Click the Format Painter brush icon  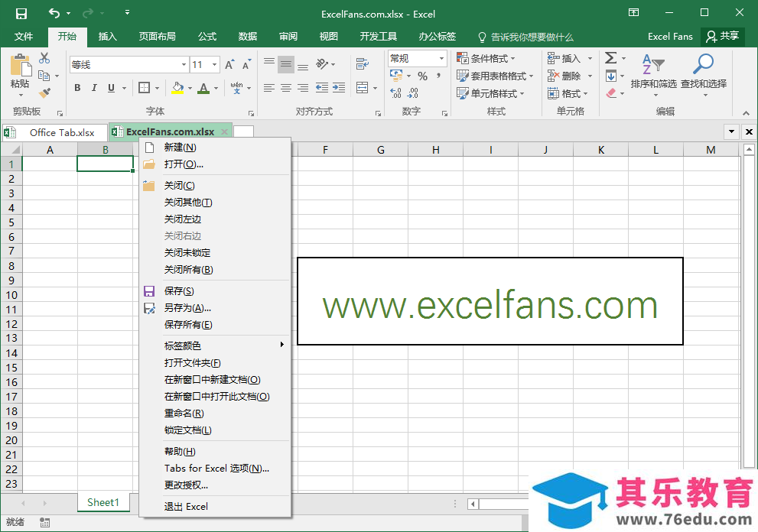[x=44, y=92]
